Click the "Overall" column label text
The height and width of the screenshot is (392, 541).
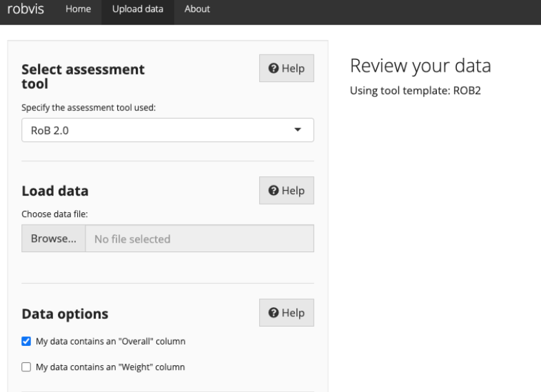(111, 341)
